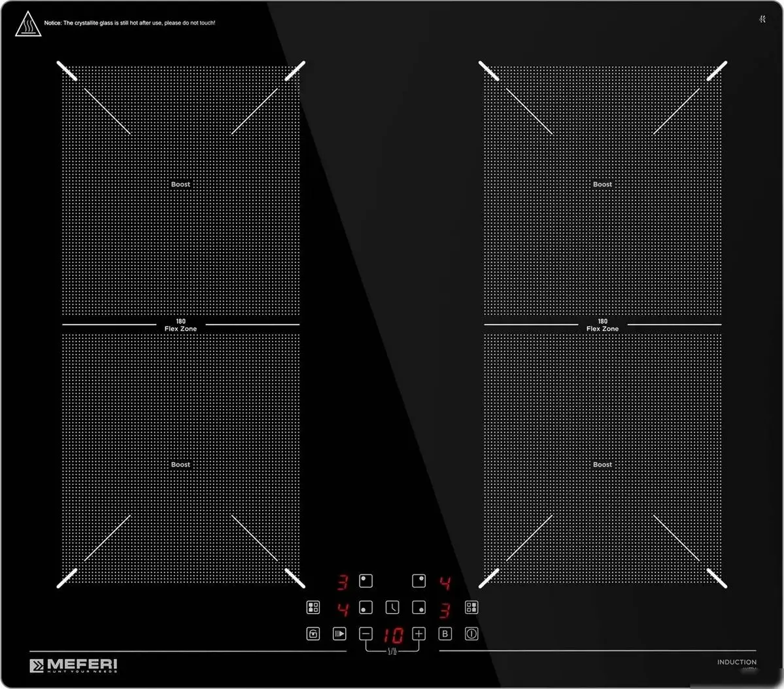Click the Boost label on the front-right zone
Viewport: 784px width, 689px height.
point(602,465)
